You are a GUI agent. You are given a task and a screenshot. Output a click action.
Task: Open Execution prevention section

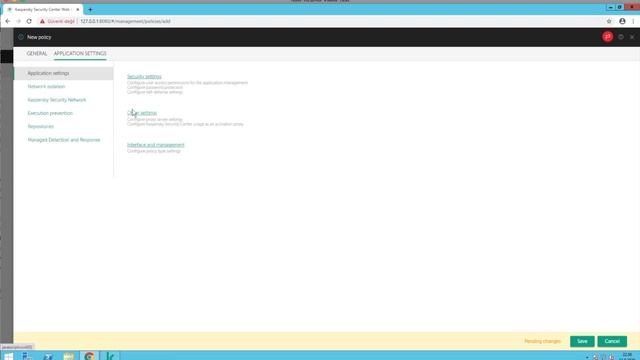(x=50, y=113)
